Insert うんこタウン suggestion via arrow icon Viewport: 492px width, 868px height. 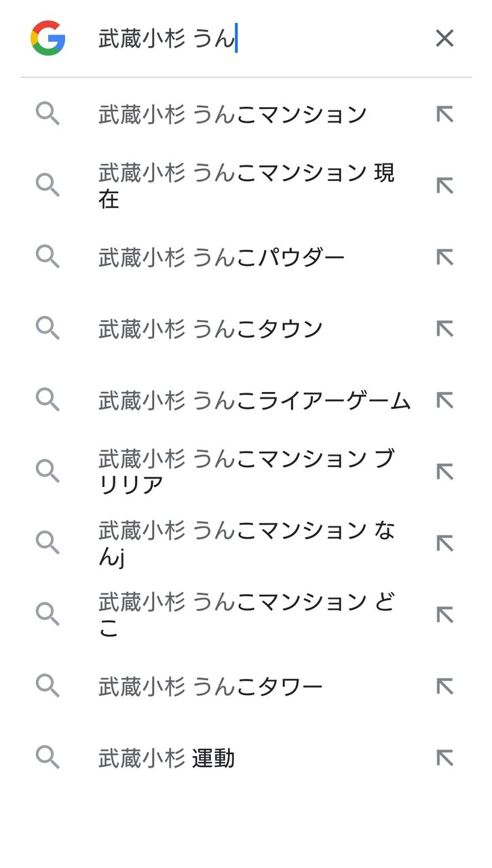pos(444,330)
